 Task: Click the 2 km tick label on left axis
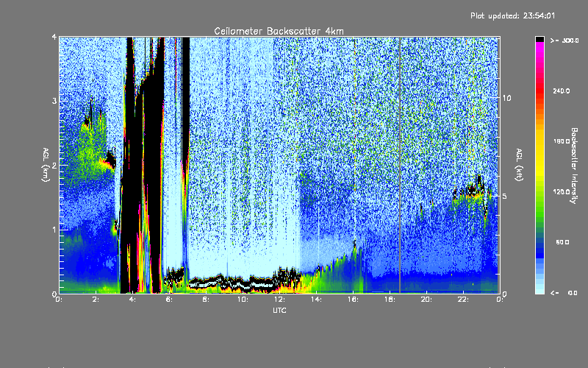[x=54, y=165]
